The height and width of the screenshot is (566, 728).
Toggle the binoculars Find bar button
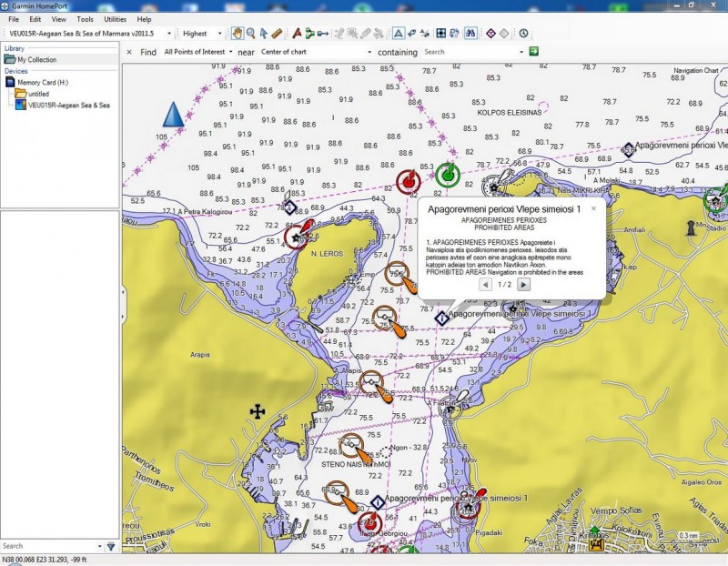pyautogui.click(x=470, y=34)
